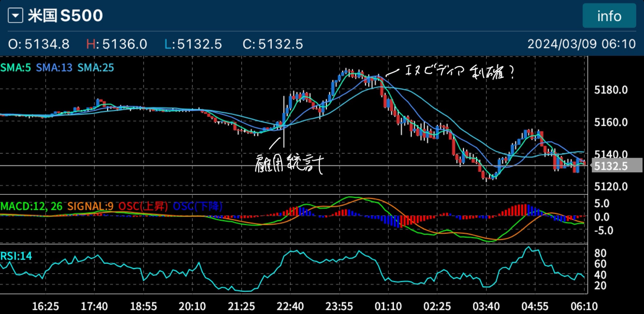644x314 pixels.
Task: Select the RSI:14 indicator label
Action: pos(16,256)
